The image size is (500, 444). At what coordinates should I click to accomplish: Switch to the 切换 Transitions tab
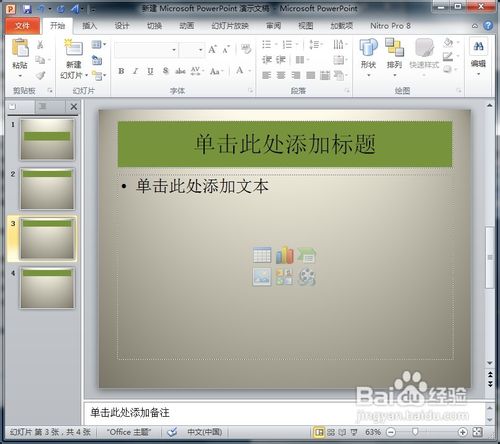154,26
